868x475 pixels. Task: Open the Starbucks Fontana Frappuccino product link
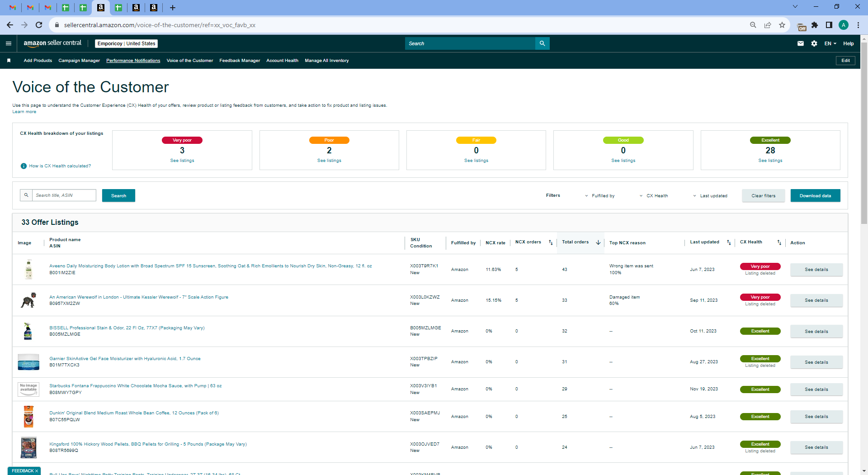(x=136, y=386)
